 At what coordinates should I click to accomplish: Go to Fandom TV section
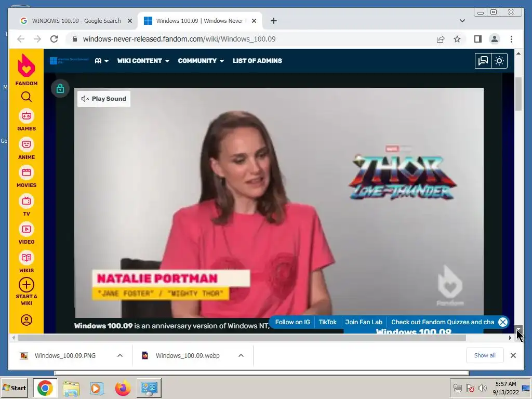tap(26, 205)
